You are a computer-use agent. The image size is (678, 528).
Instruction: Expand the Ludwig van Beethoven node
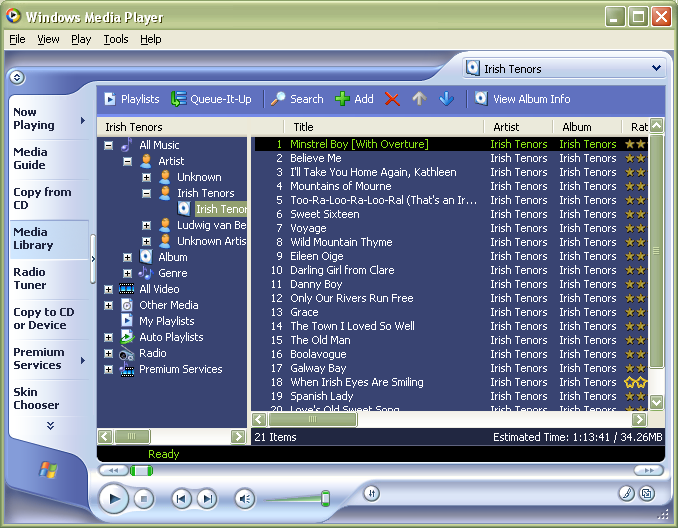pos(146,225)
